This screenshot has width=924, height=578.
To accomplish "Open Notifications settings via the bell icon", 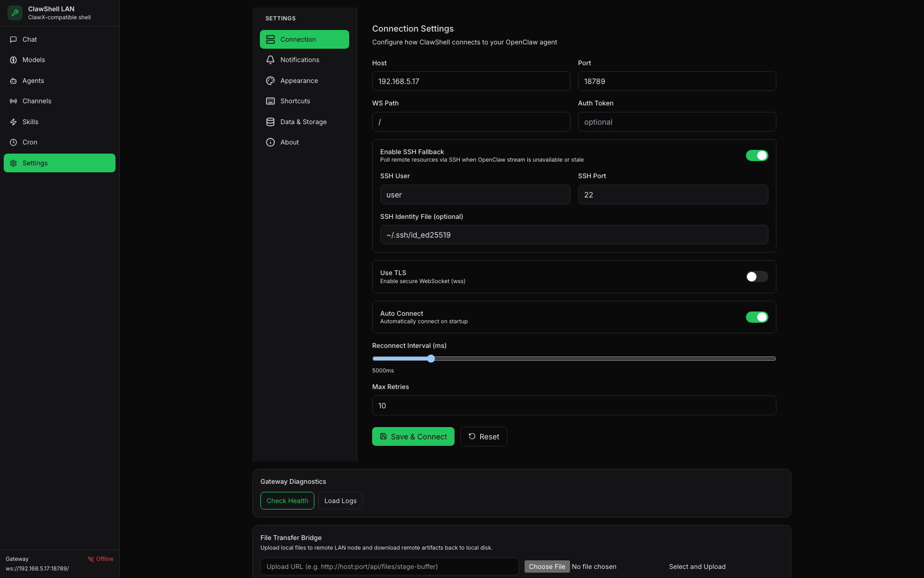I will [x=270, y=59].
